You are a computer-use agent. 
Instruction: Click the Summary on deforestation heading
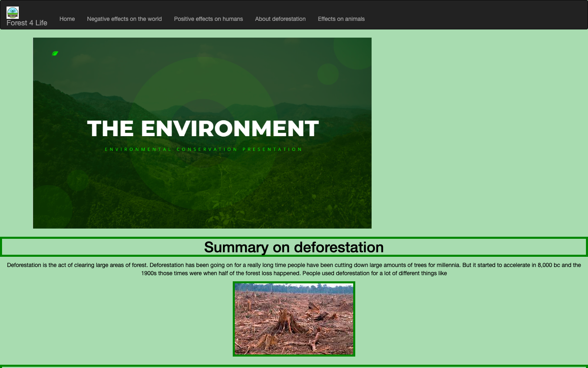pyautogui.click(x=294, y=247)
